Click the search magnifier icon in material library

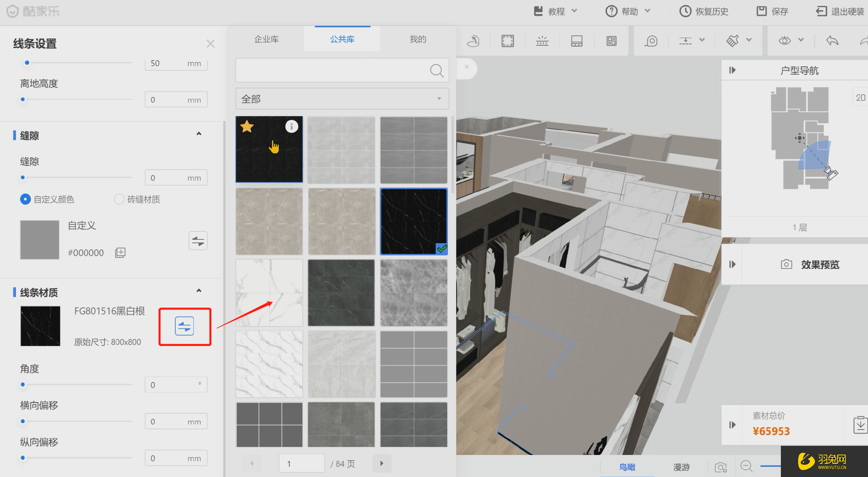point(436,71)
